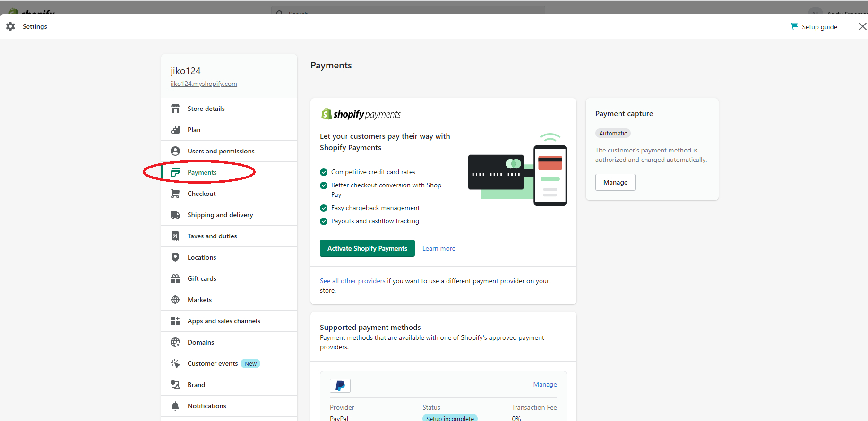Click the PayPal logo icon

coord(340,386)
